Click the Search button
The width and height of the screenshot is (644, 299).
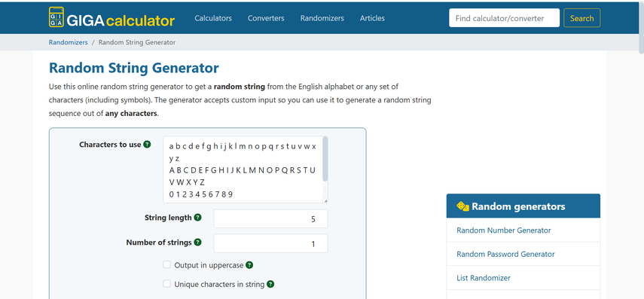(581, 18)
